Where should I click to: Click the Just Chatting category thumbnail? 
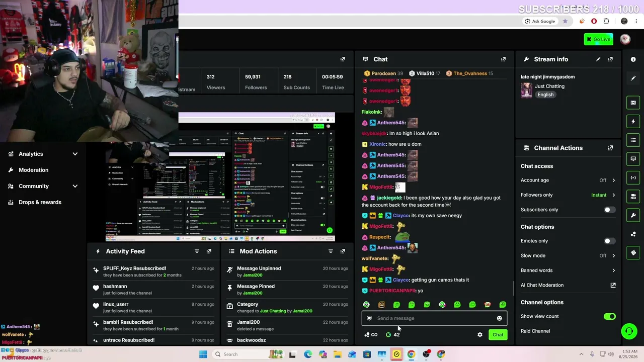[x=526, y=90]
